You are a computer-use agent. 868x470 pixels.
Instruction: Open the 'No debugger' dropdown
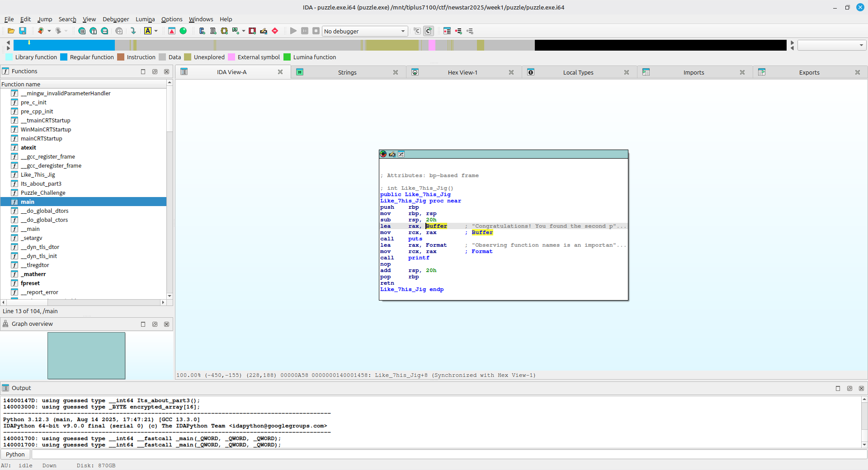click(x=364, y=31)
